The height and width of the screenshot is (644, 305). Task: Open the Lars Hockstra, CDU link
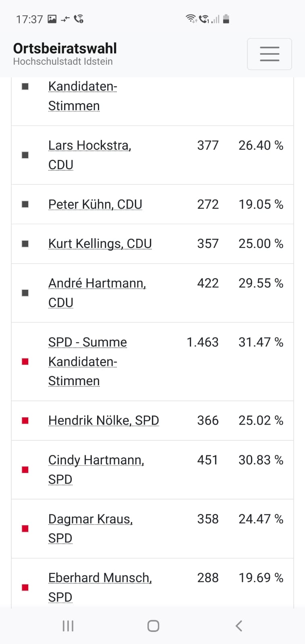(89, 155)
